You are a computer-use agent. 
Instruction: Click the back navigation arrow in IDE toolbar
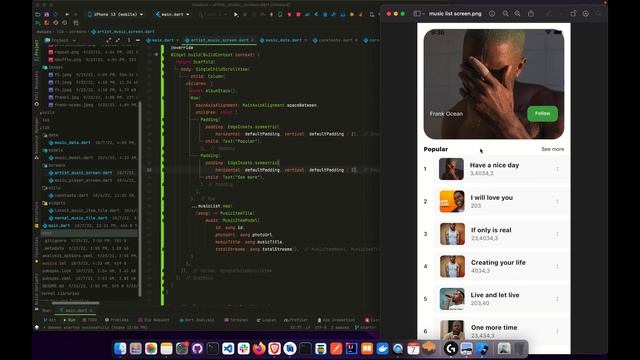click(x=67, y=14)
